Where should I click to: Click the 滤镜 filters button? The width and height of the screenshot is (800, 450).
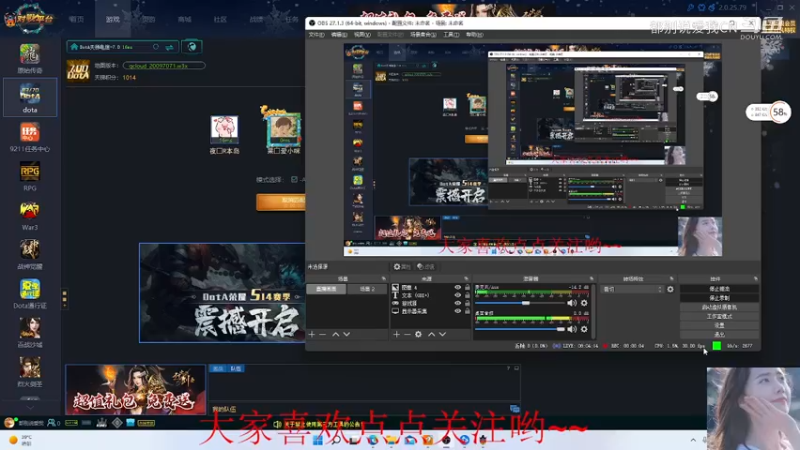426,267
